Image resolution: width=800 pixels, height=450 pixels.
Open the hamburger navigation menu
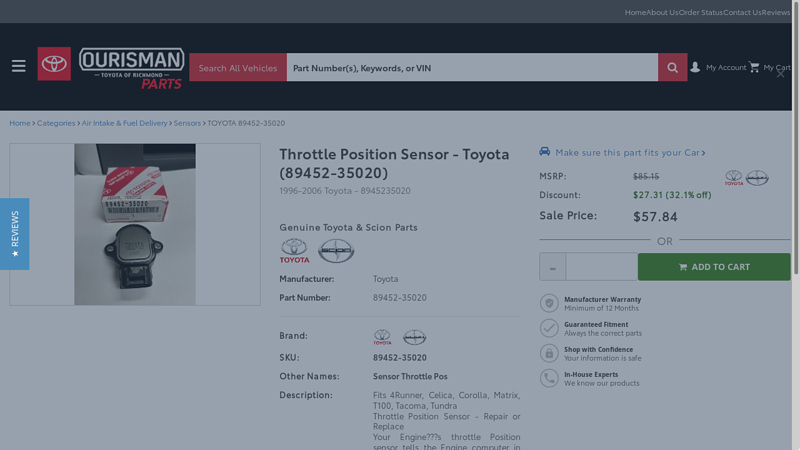[18, 66]
